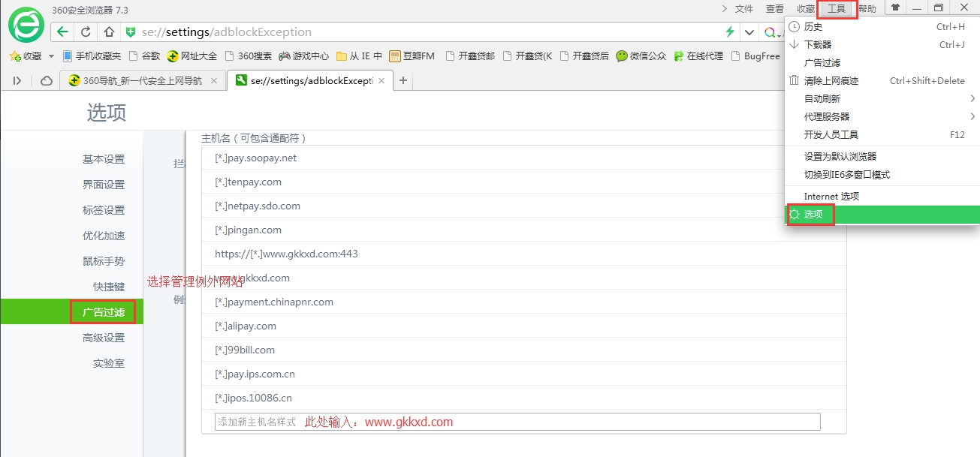
Task: Open 高级设置 in the settings sidebar
Action: [x=104, y=338]
